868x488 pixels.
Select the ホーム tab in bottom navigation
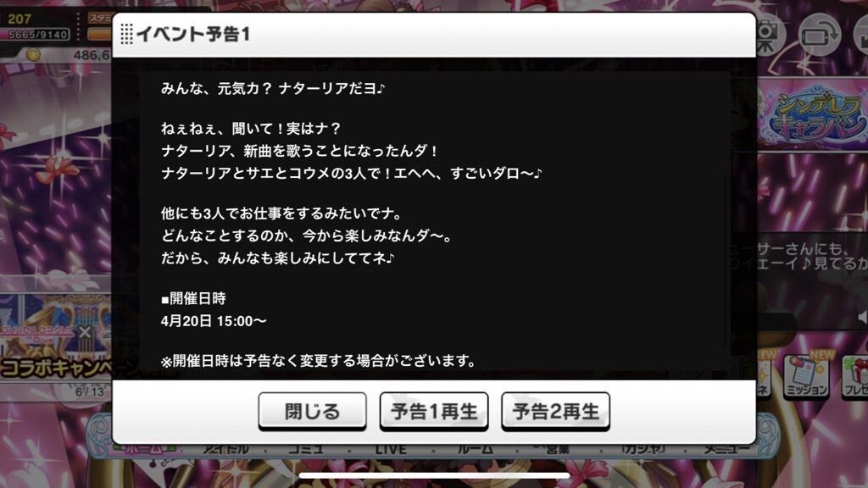pyautogui.click(x=145, y=449)
